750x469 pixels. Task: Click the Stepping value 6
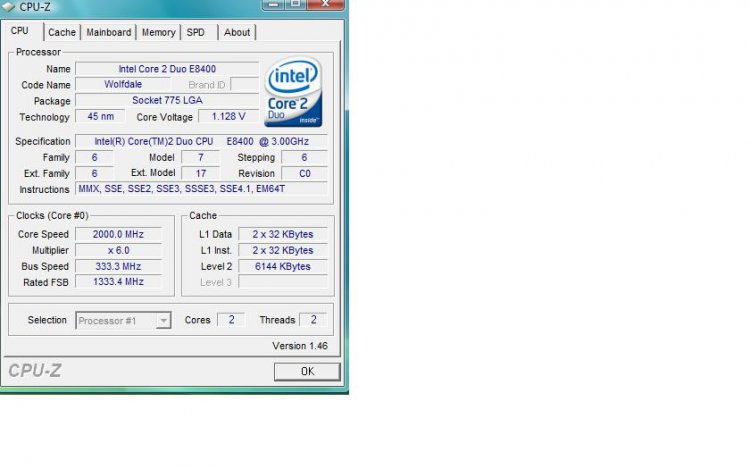point(304,157)
